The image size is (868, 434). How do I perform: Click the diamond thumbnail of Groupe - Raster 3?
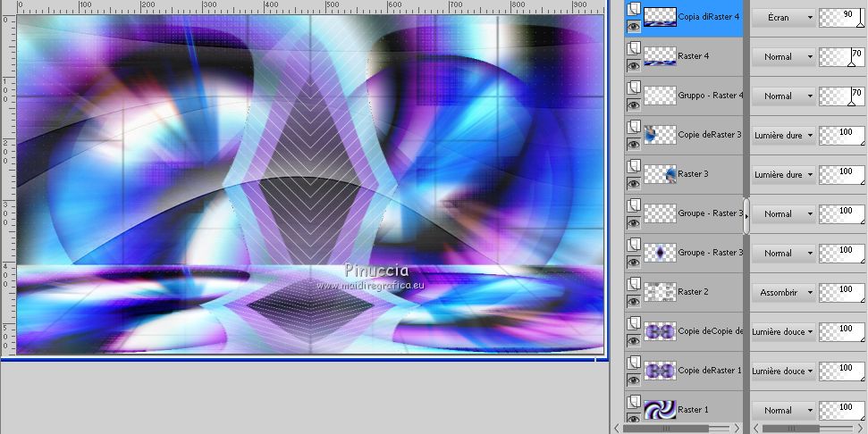click(x=660, y=253)
